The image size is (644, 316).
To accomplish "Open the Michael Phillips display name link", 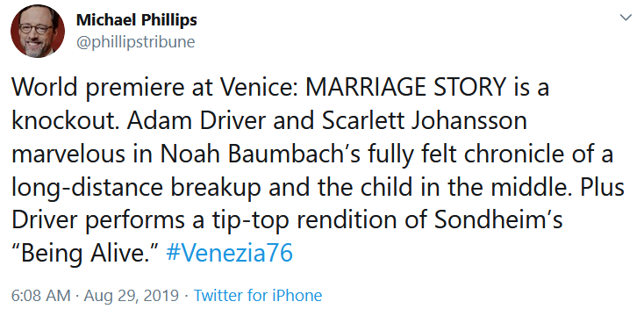I will (x=137, y=19).
